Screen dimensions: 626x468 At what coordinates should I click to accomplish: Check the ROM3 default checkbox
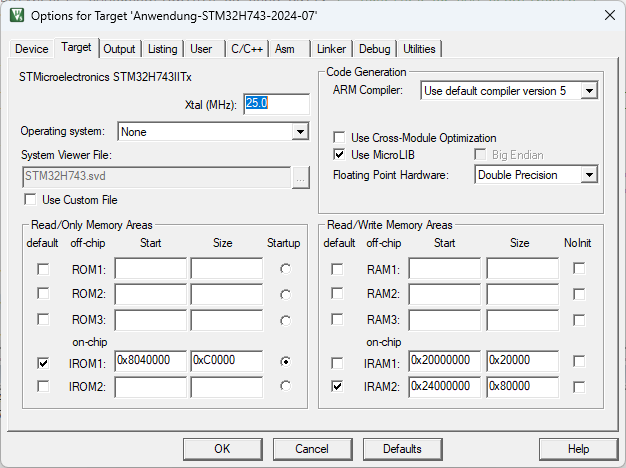click(x=43, y=319)
